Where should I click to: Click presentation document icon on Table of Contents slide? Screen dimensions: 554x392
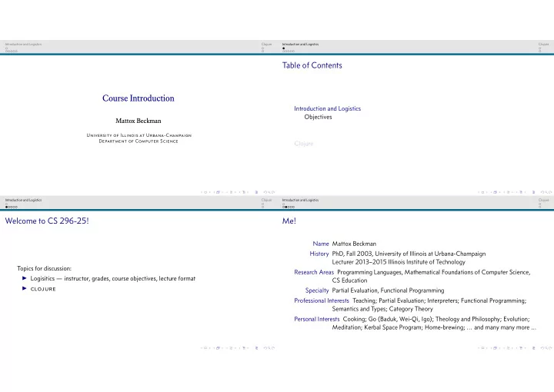coord(533,192)
